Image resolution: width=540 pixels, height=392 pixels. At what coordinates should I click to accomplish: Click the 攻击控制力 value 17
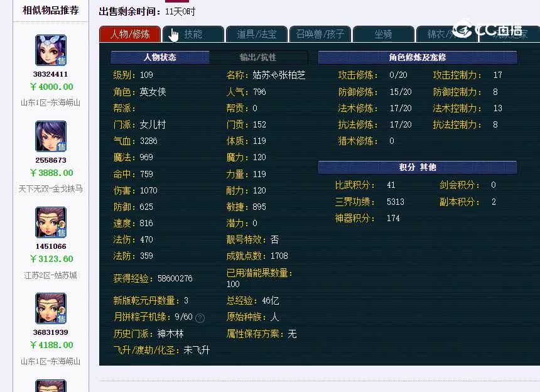coord(498,75)
